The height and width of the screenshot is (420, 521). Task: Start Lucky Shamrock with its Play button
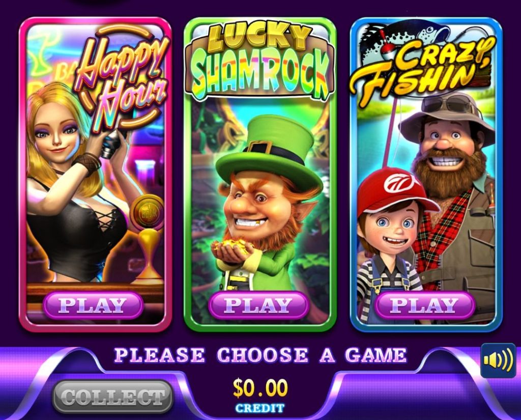[x=259, y=305]
